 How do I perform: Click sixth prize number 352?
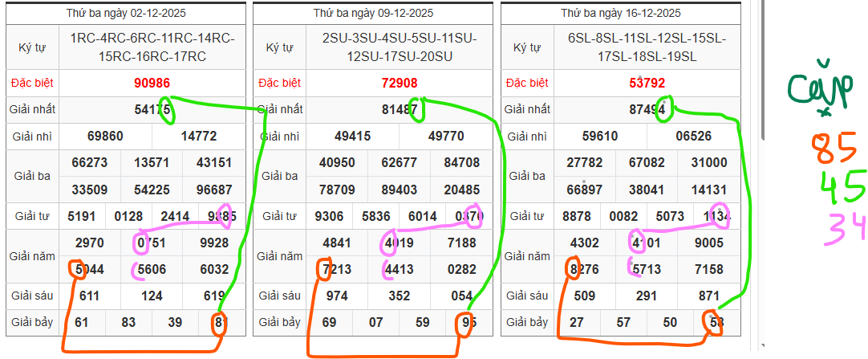[x=400, y=296]
